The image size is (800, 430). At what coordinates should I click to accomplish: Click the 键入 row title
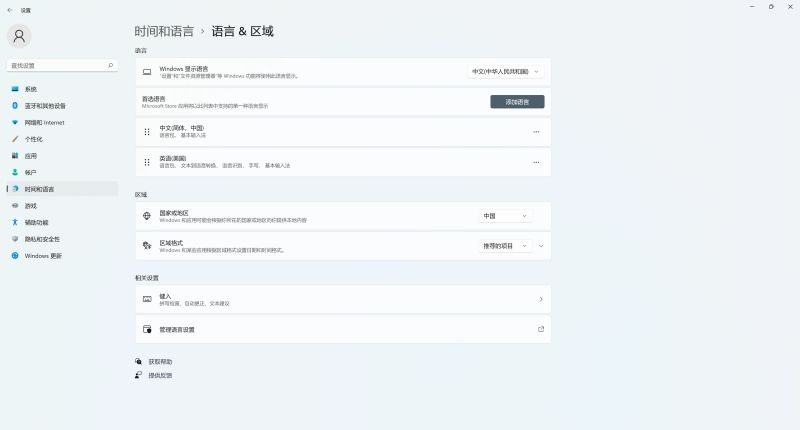[165, 296]
